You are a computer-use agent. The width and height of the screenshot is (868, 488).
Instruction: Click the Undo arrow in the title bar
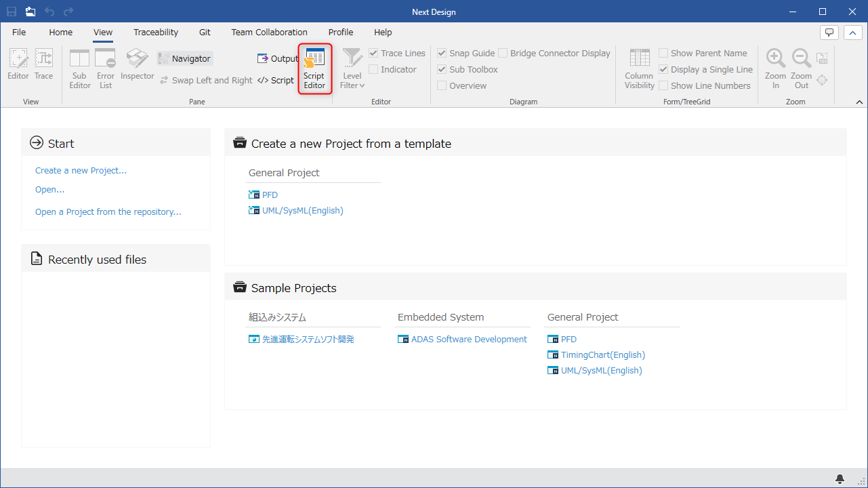tap(49, 12)
